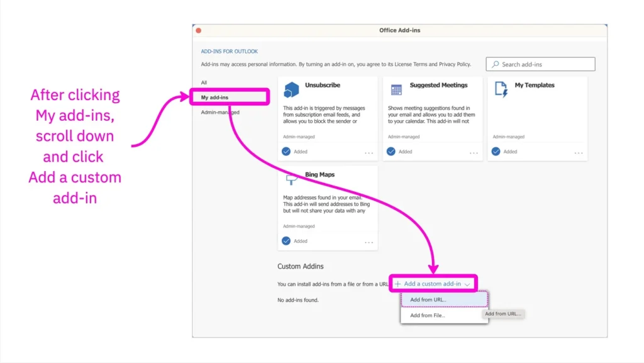Click the My Templates document icon
This screenshot has width=644, height=363.
[x=501, y=89]
